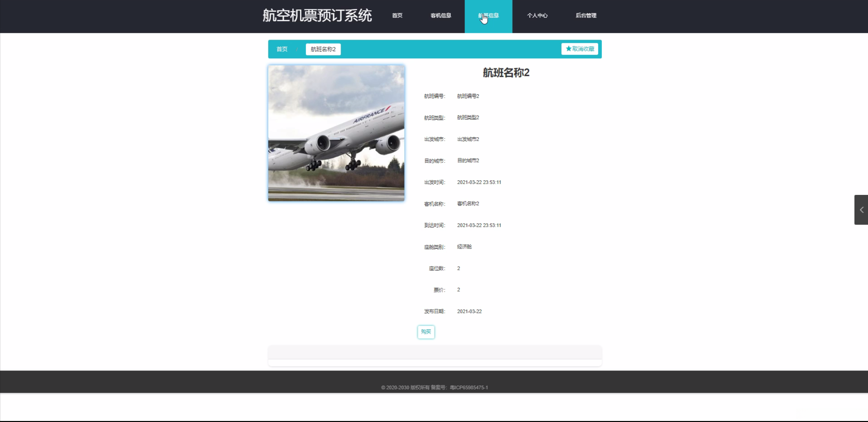The width and height of the screenshot is (868, 422).
Task: Select the 航班名称2 breadcrumb chip
Action: pyautogui.click(x=323, y=49)
